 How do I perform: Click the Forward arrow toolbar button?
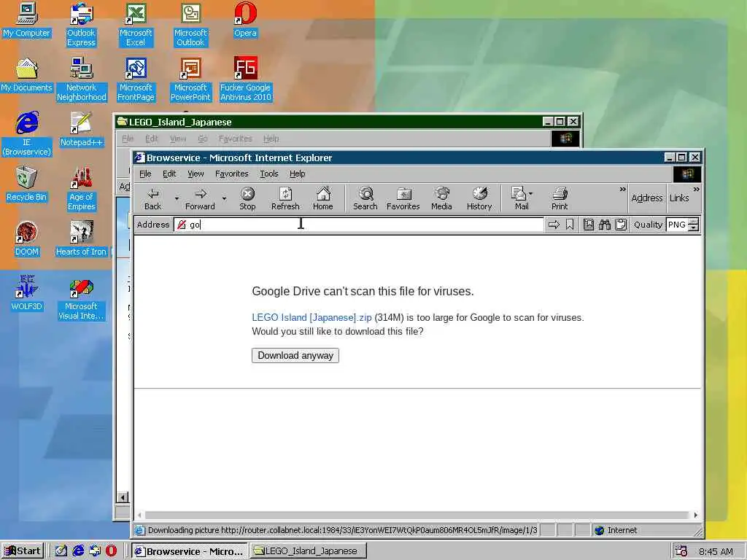click(x=200, y=198)
